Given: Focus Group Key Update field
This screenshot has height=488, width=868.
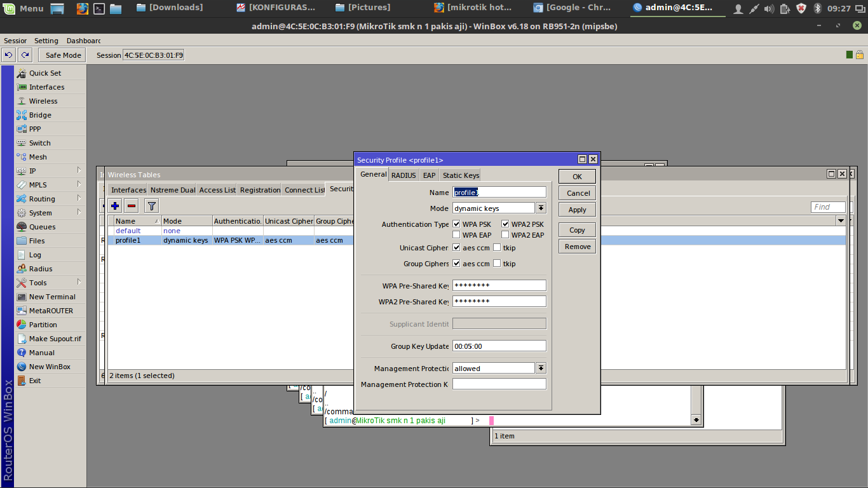Looking at the screenshot, I should (x=499, y=346).
